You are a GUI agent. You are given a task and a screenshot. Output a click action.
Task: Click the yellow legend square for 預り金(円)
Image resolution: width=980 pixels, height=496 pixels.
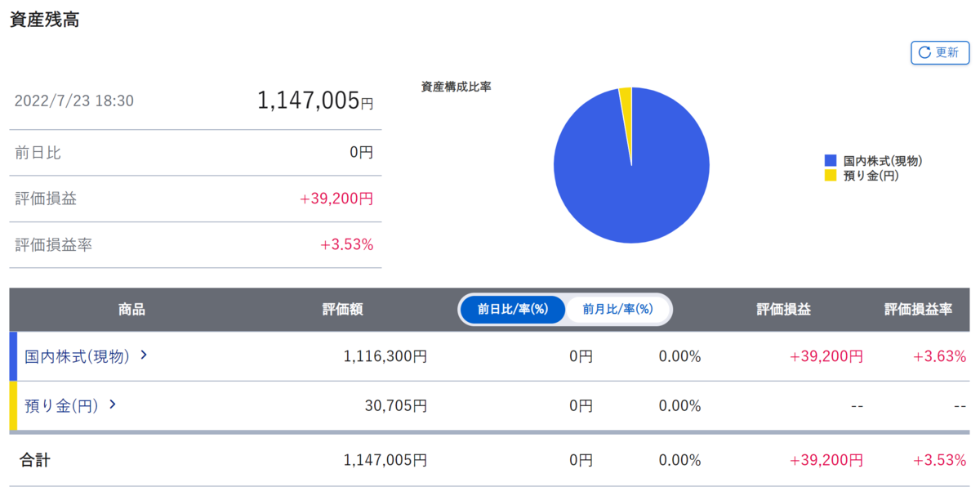(829, 176)
